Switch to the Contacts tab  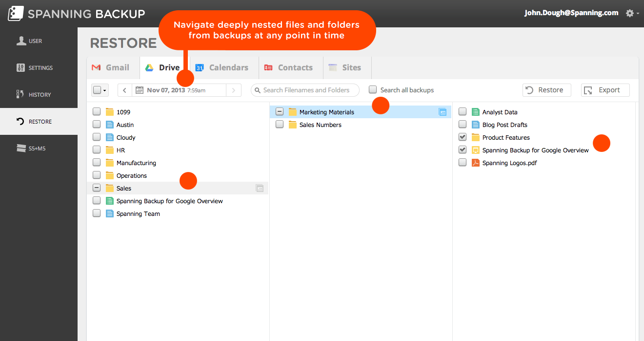(x=291, y=68)
